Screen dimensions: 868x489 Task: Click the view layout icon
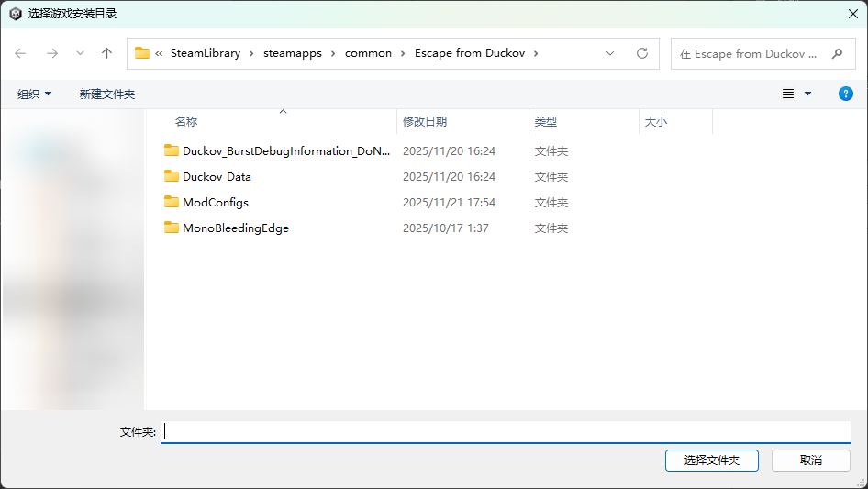787,94
